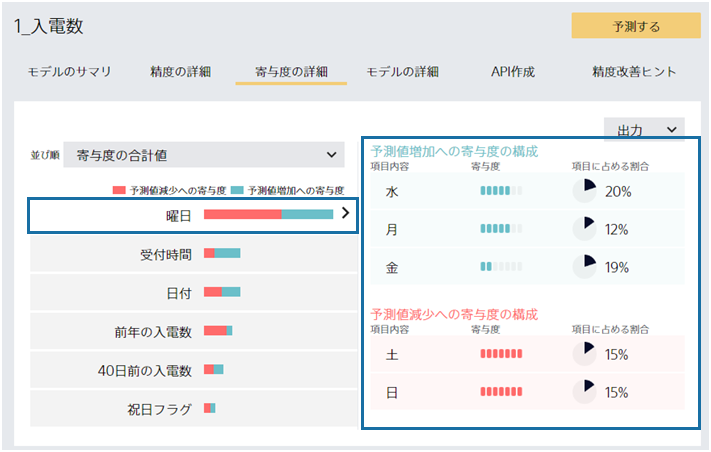The image size is (711, 452).
Task: Click the 祝日フラグ contribution bar
Action: click(209, 408)
